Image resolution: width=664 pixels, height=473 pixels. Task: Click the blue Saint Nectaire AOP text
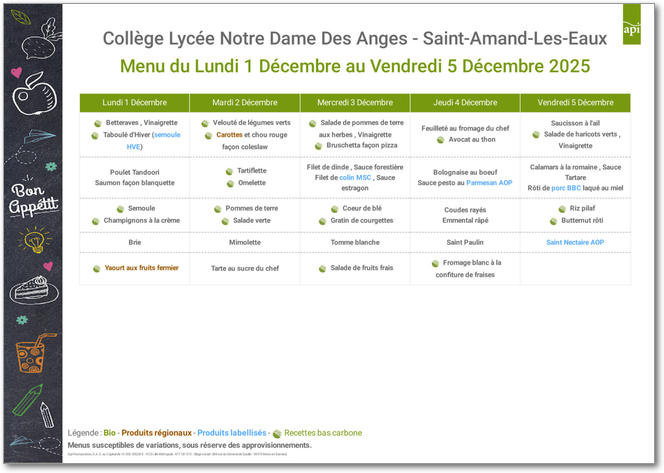(575, 242)
